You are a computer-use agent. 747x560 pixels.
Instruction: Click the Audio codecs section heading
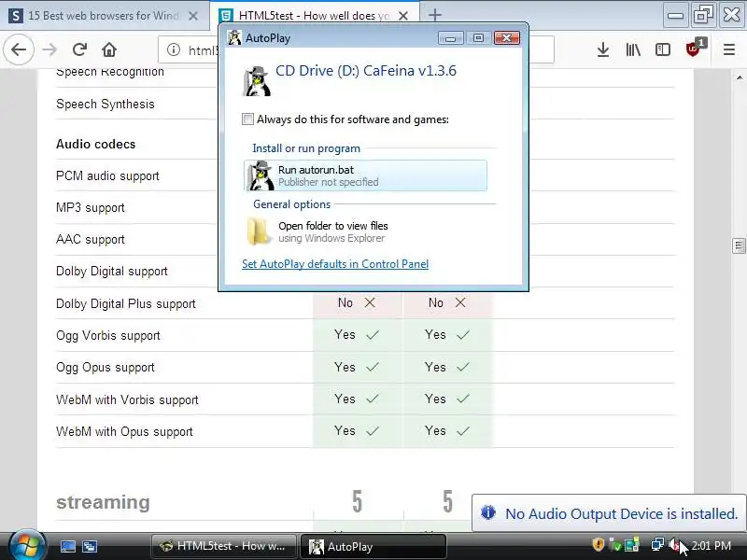[x=96, y=144]
